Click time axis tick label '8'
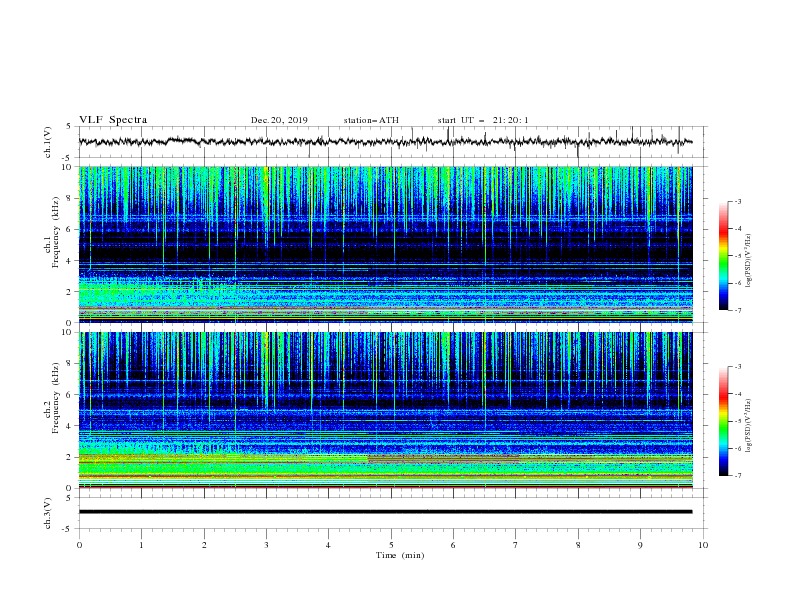The height and width of the screenshot is (612, 792). click(578, 545)
